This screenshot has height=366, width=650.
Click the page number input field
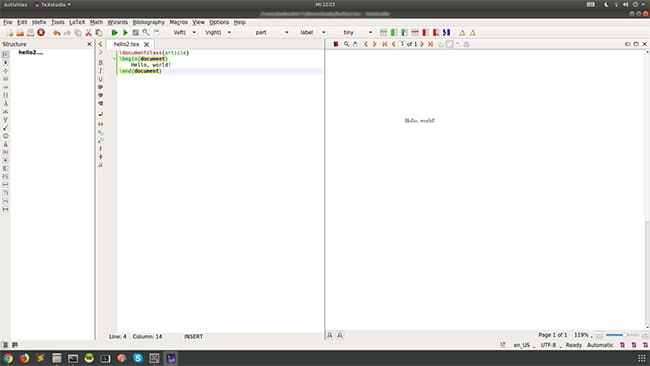click(402, 44)
